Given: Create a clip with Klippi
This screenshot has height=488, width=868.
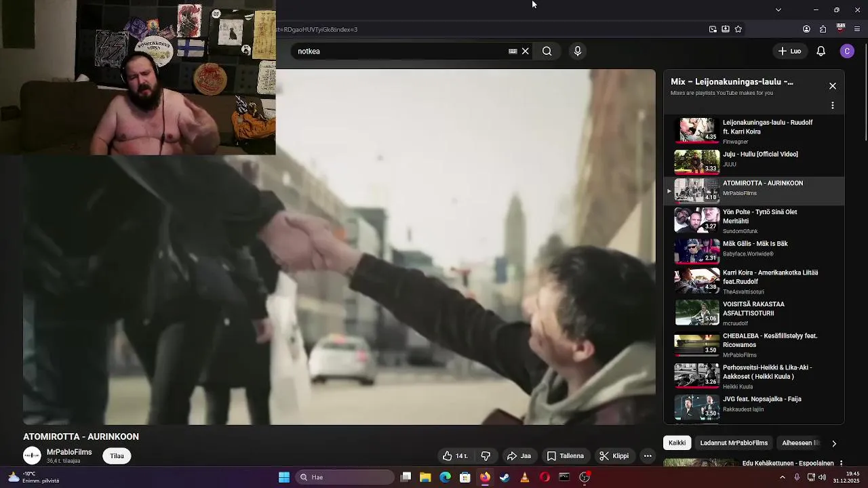Looking at the screenshot, I should click(x=614, y=456).
